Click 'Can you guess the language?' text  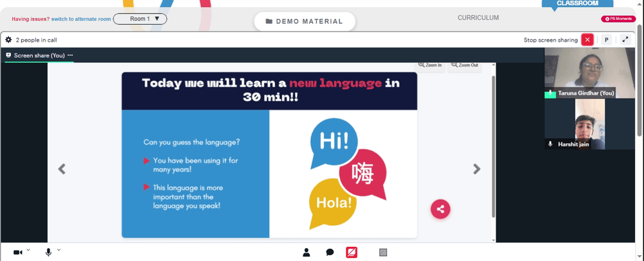[x=192, y=142]
